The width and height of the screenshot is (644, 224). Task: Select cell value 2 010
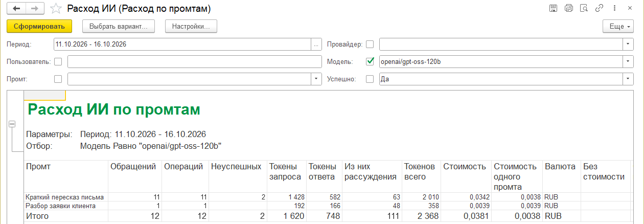421,197
